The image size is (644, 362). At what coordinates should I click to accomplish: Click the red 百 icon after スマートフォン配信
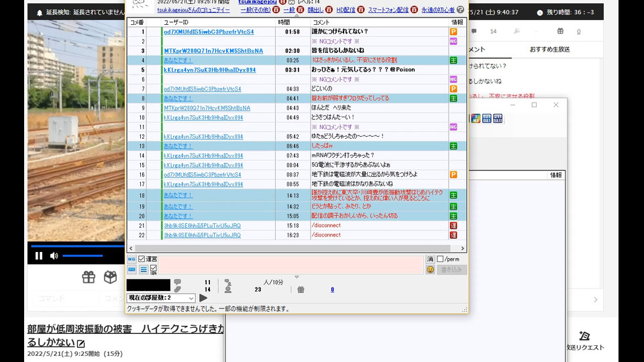tap(414, 9)
